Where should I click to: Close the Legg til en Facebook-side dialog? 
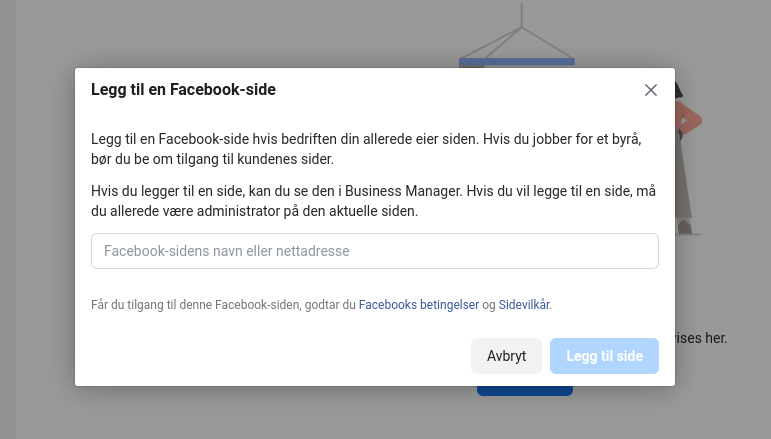(x=651, y=90)
